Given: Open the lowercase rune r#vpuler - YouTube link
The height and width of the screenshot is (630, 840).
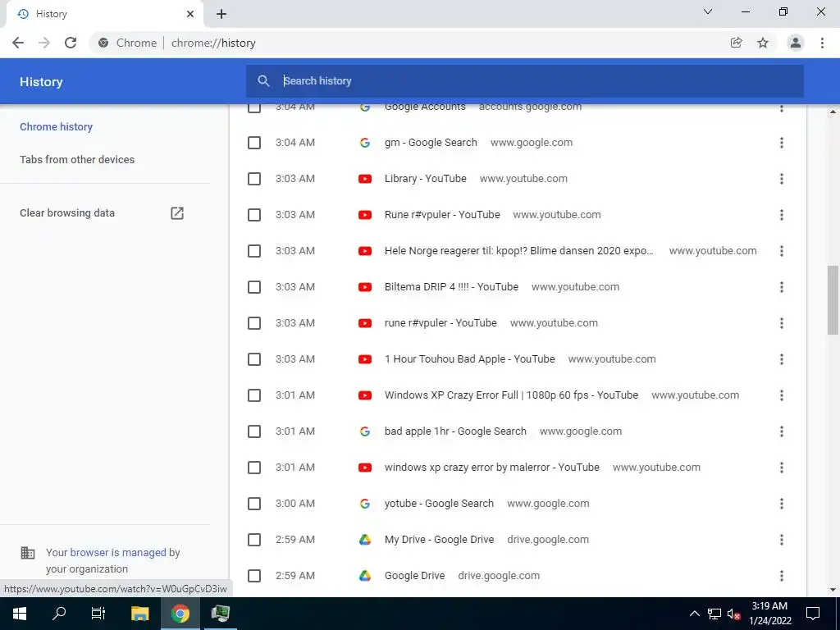Looking at the screenshot, I should (441, 323).
